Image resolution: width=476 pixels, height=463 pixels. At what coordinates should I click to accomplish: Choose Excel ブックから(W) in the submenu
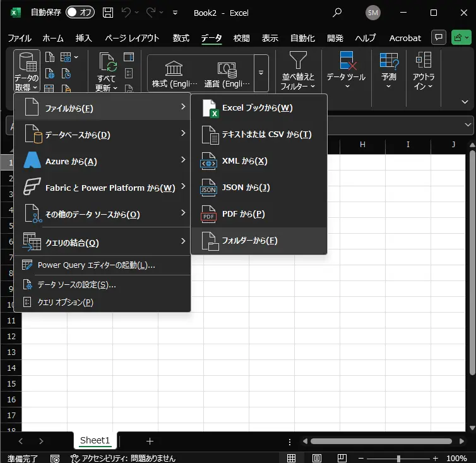259,108
